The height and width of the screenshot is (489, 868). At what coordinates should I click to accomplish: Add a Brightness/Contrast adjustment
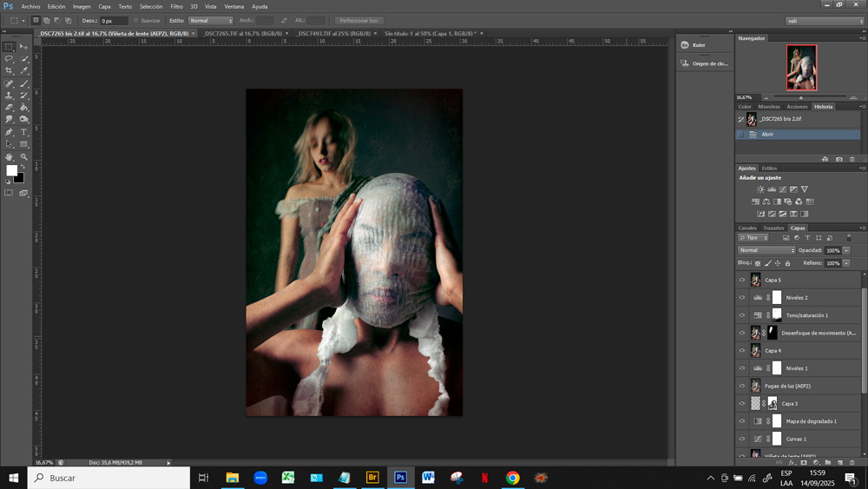coord(760,189)
